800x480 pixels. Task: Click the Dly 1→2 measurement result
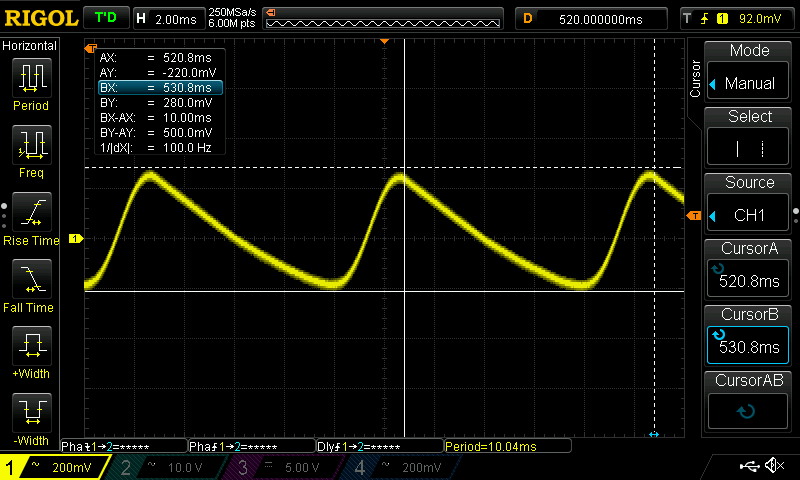(380, 446)
